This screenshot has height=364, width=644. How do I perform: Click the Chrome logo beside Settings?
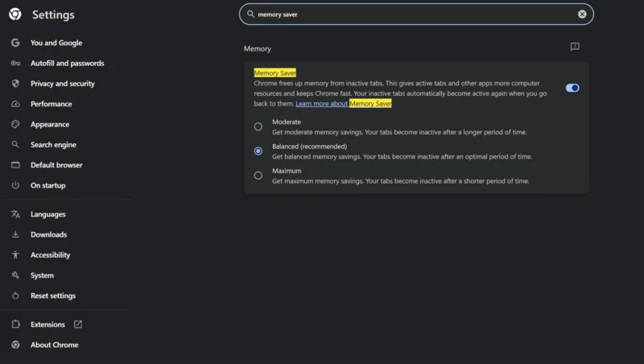pos(15,14)
